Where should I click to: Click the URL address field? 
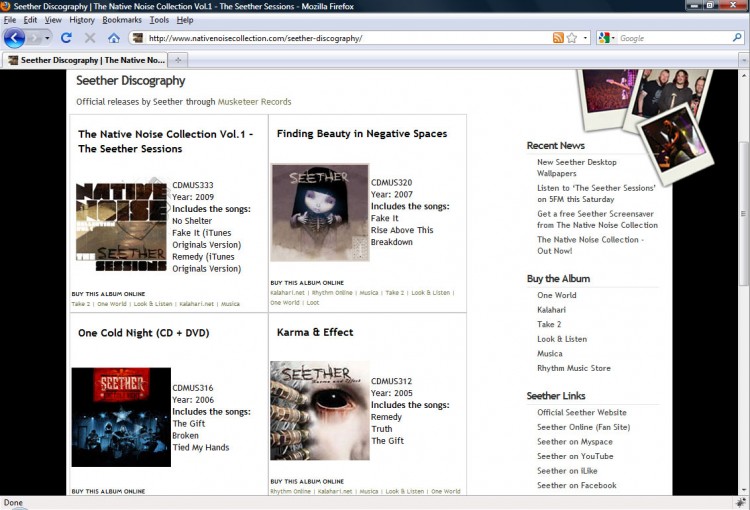tap(348, 38)
